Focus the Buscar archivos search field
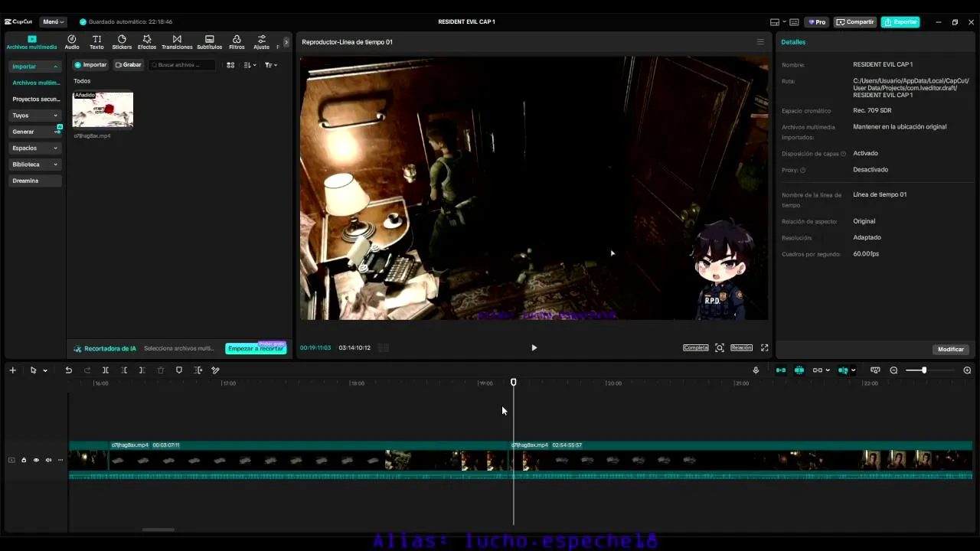This screenshot has height=551, width=980. point(182,65)
